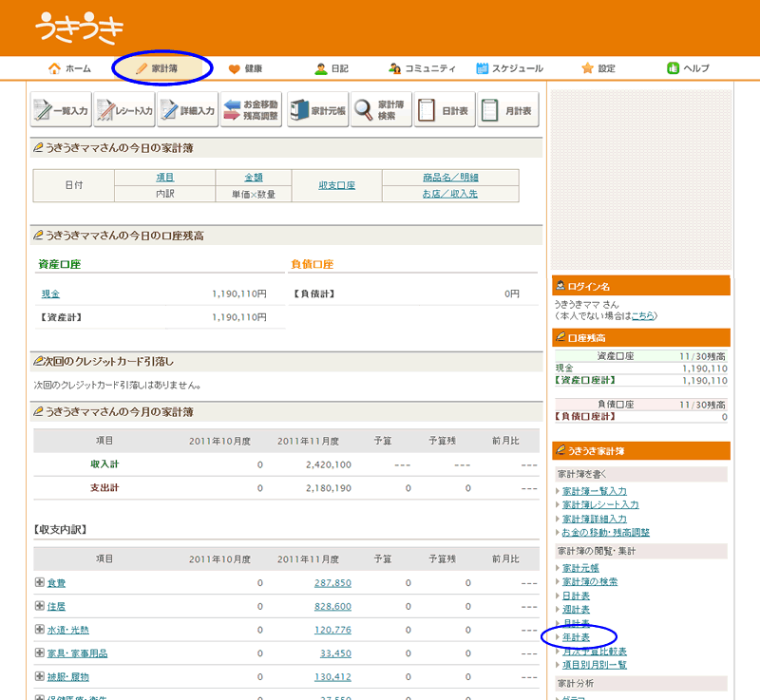Click the 家計簿検索 magnifier icon
Image resolution: width=760 pixels, height=700 pixels.
tap(381, 110)
